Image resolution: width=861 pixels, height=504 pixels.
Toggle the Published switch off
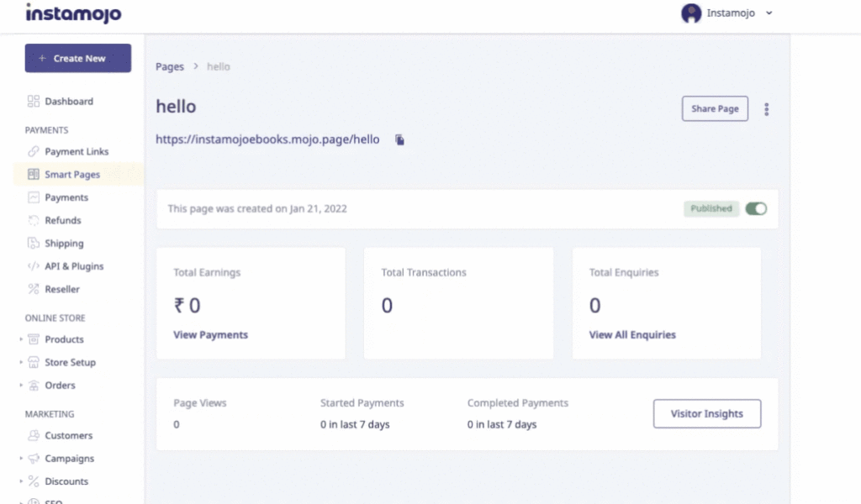coord(756,209)
